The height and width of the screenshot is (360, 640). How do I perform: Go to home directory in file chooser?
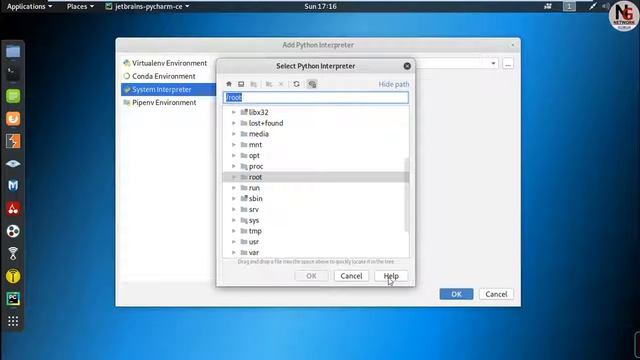(x=229, y=84)
